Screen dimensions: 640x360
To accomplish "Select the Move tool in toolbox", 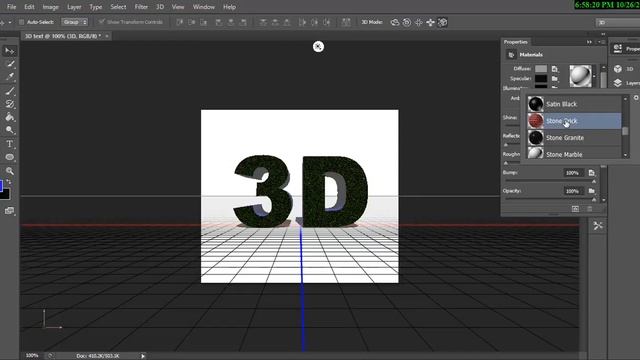I will (9, 51).
